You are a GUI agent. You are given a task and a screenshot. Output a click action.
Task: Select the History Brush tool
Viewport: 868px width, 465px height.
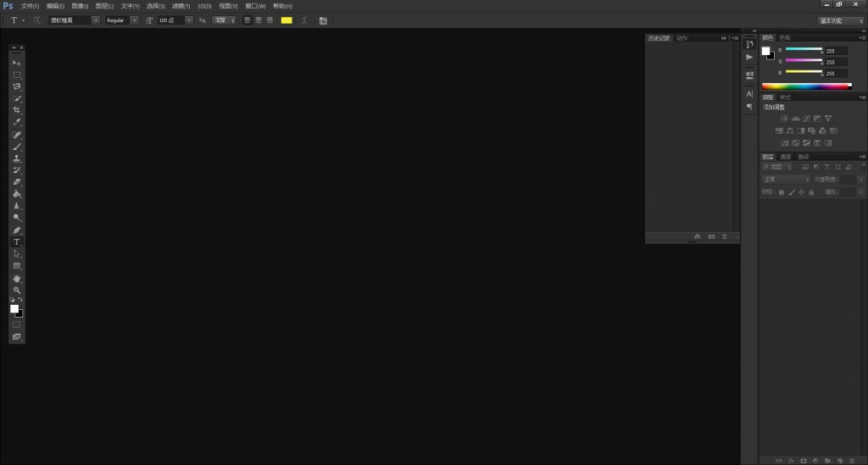pos(17,170)
